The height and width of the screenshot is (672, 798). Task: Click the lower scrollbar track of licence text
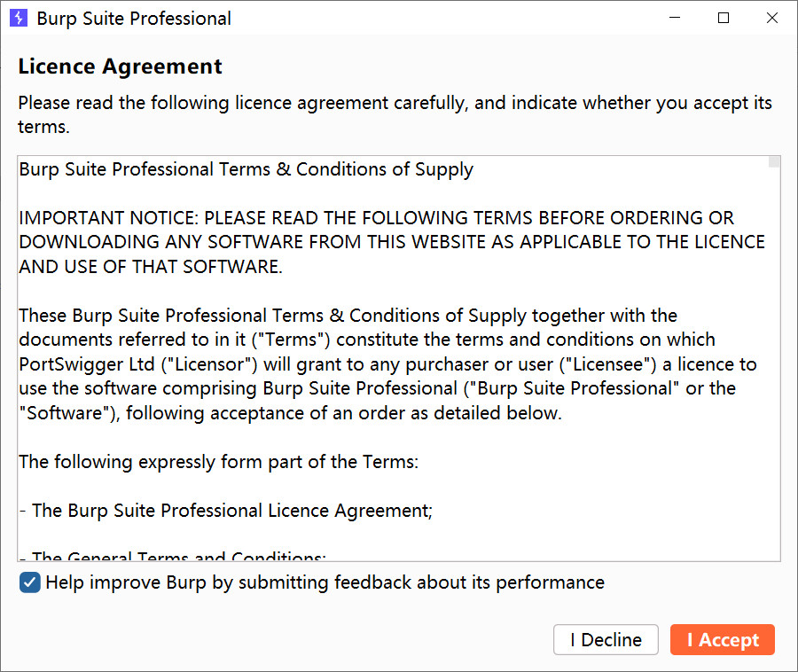[774, 443]
